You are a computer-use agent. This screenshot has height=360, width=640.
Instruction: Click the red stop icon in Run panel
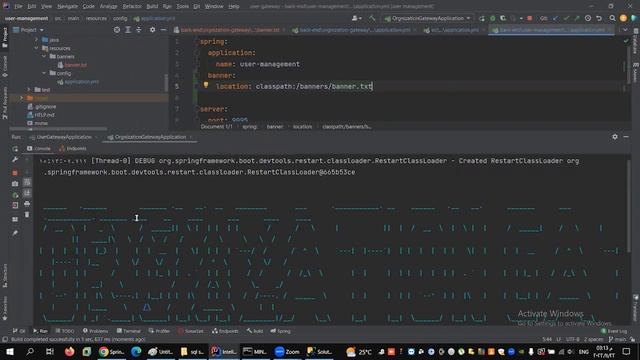tap(15, 173)
